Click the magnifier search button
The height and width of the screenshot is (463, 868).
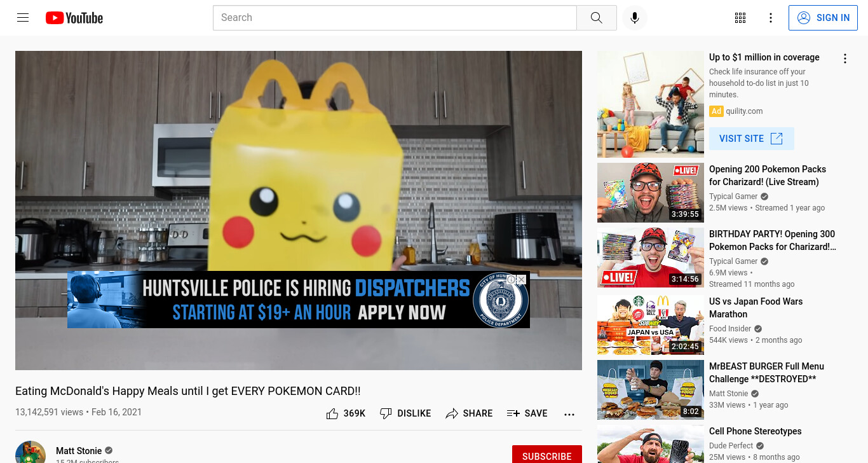(x=596, y=18)
